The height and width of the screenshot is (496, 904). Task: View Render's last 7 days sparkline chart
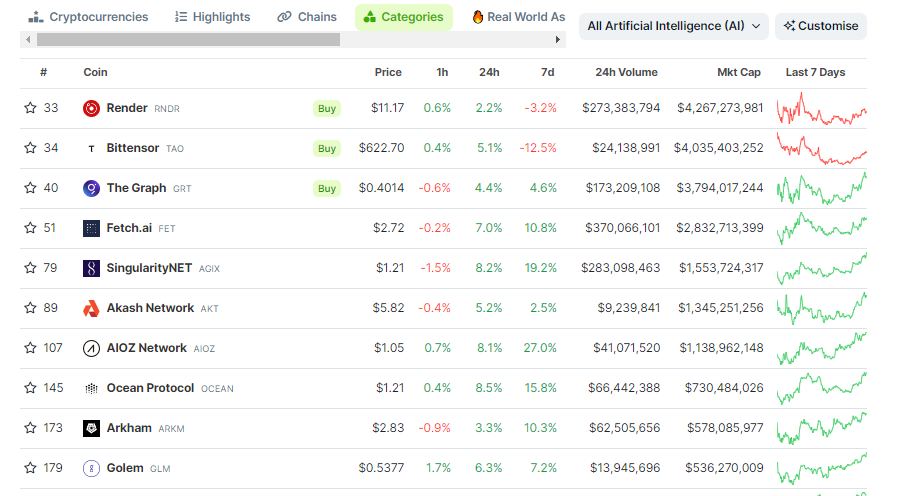pos(822,108)
